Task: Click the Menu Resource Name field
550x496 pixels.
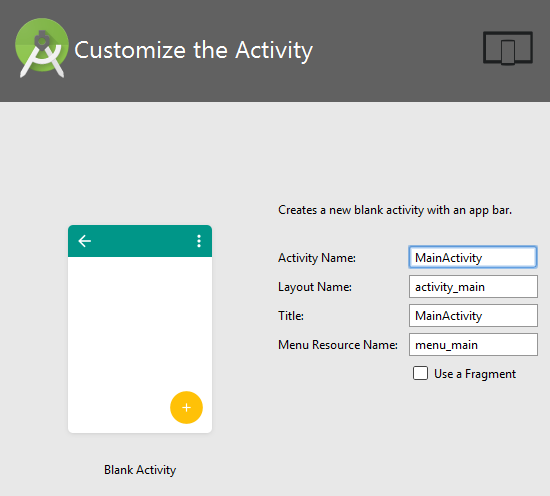Action: (x=473, y=345)
